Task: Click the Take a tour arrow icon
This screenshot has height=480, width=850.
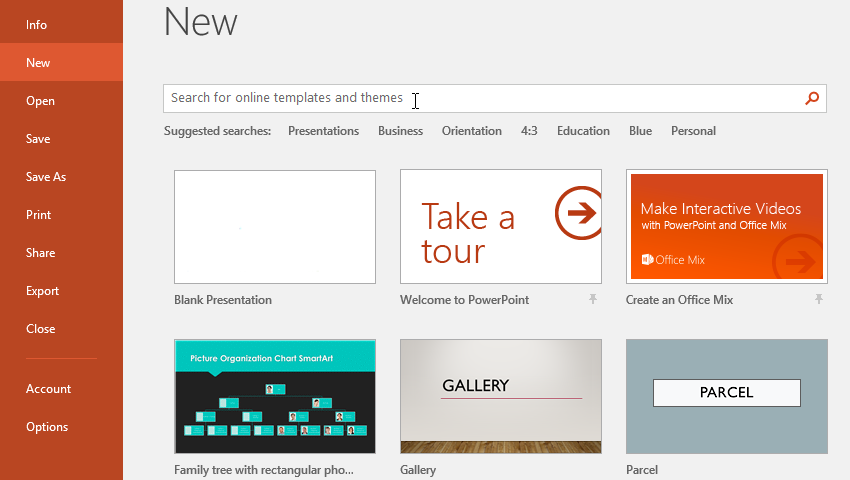Action: [x=579, y=213]
